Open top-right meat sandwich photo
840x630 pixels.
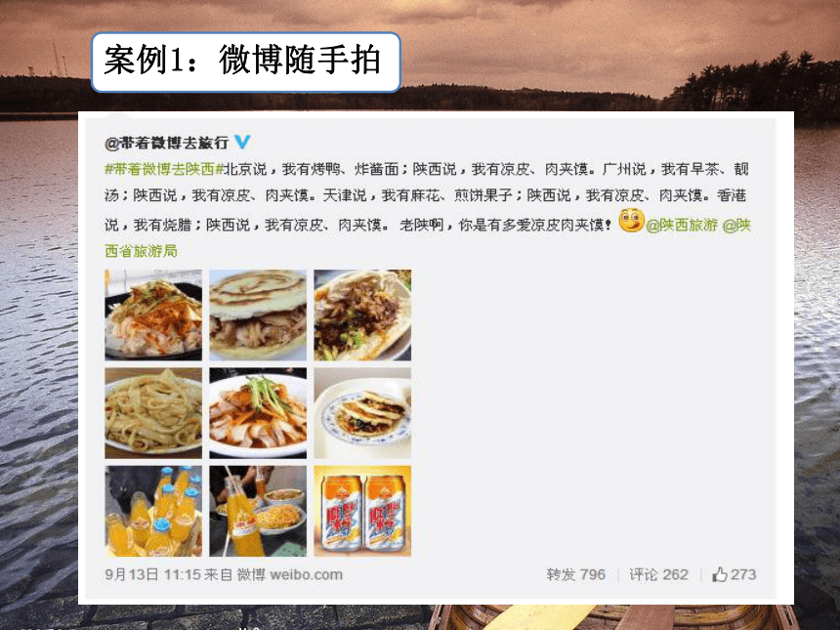tap(362, 315)
